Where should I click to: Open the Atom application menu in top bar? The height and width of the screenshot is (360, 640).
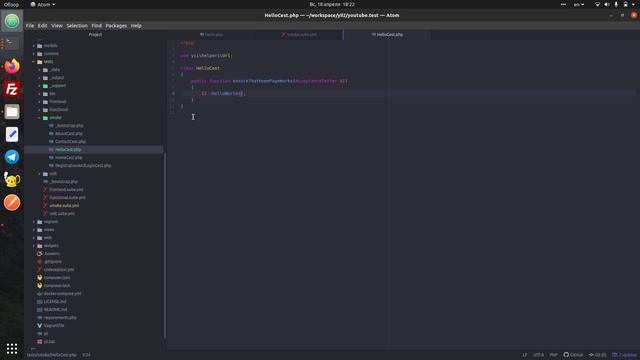[x=43, y=4]
